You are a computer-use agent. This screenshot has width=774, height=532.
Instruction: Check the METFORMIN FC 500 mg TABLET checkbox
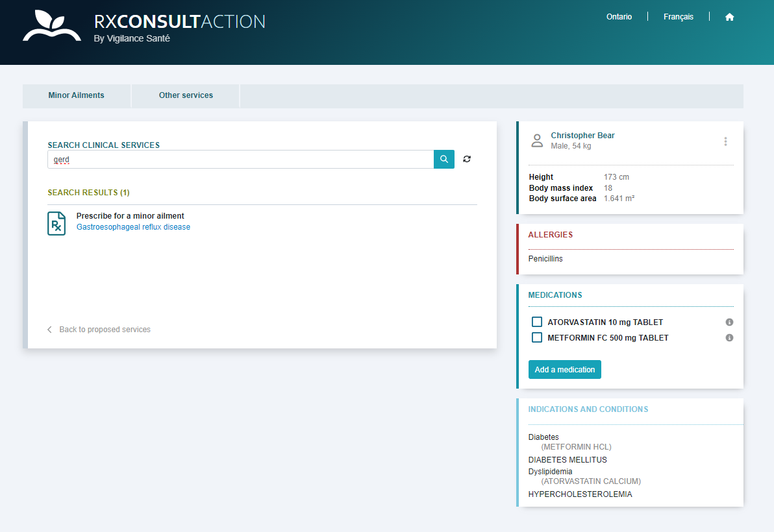pos(537,337)
